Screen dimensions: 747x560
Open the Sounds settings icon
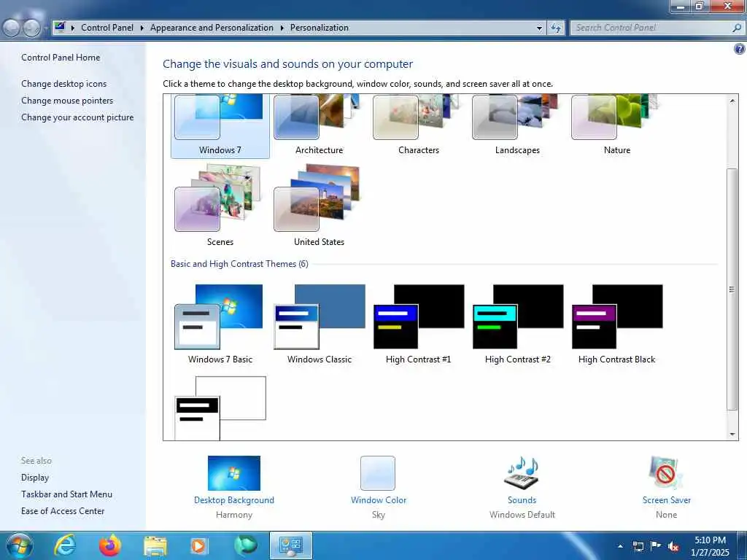[x=522, y=473]
